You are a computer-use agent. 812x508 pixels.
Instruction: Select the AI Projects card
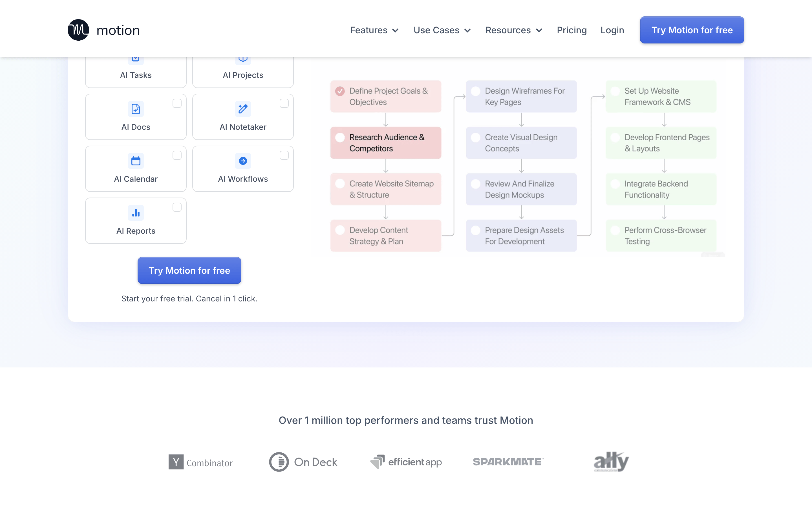[x=243, y=72]
